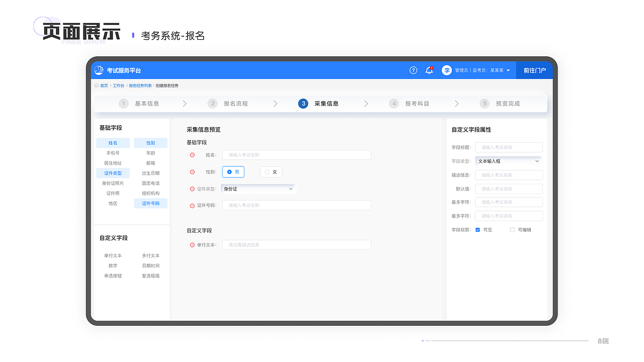Toggle the 证件号码 basic field tag
The height and width of the screenshot is (362, 644).
tap(151, 203)
